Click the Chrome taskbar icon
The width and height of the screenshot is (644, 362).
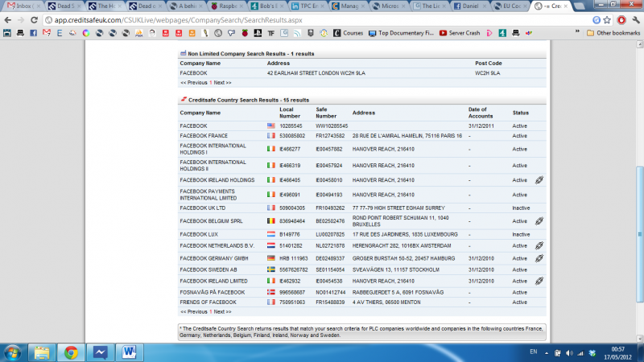[x=71, y=352]
